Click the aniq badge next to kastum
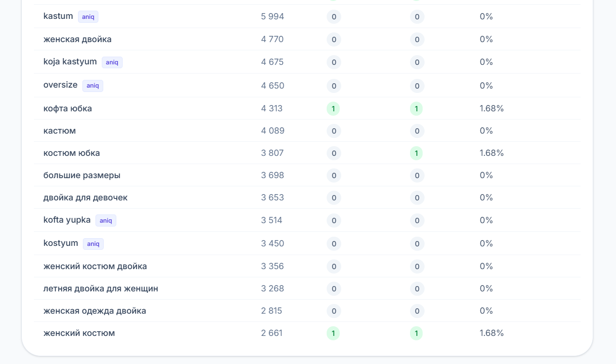 [88, 17]
